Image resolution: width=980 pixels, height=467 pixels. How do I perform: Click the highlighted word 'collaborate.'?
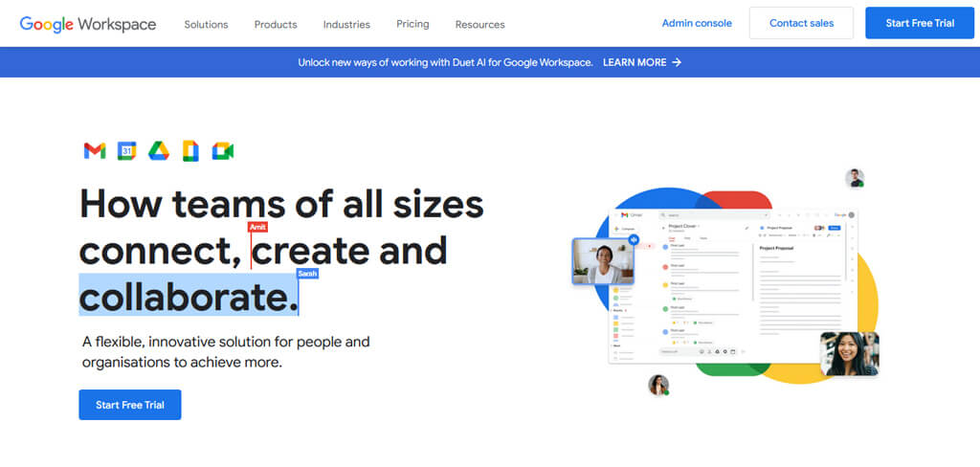[189, 297]
